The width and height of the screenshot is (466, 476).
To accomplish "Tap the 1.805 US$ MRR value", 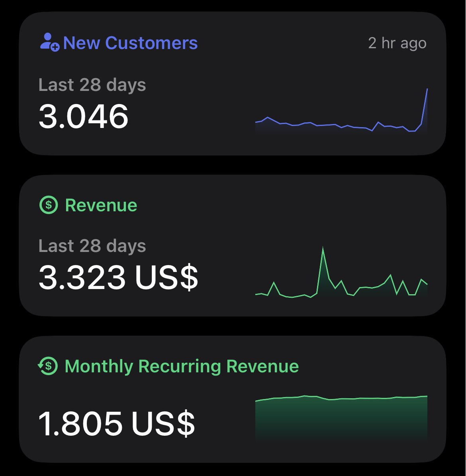I will [116, 423].
